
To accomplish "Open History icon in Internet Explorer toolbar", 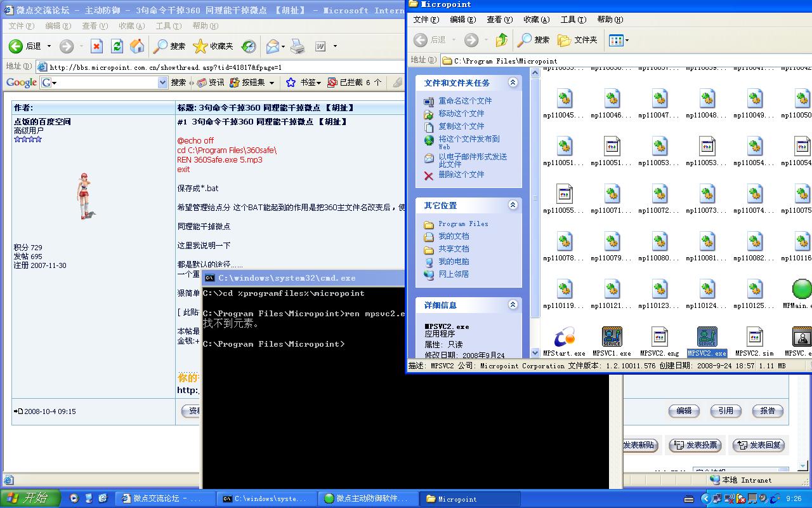I will pos(249,46).
